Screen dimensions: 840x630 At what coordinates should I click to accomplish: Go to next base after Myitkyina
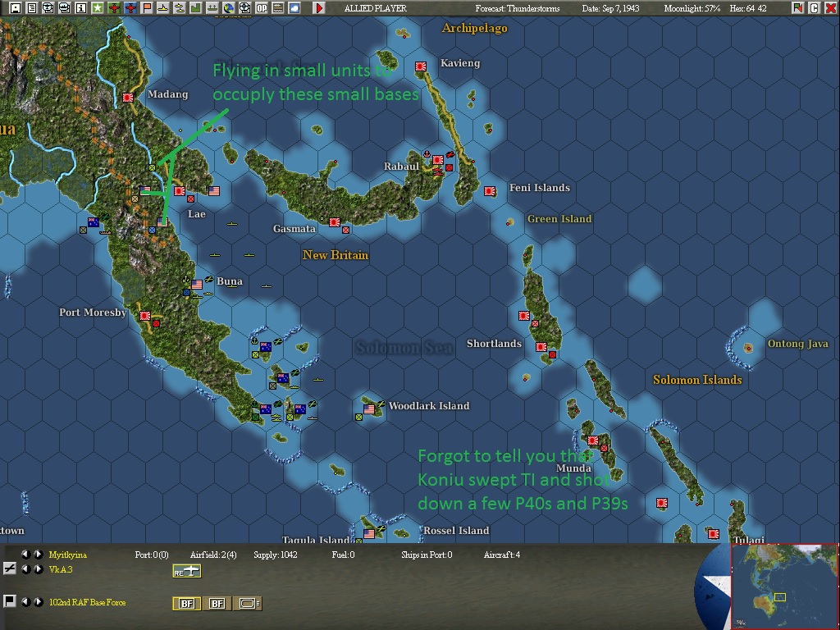click(38, 555)
